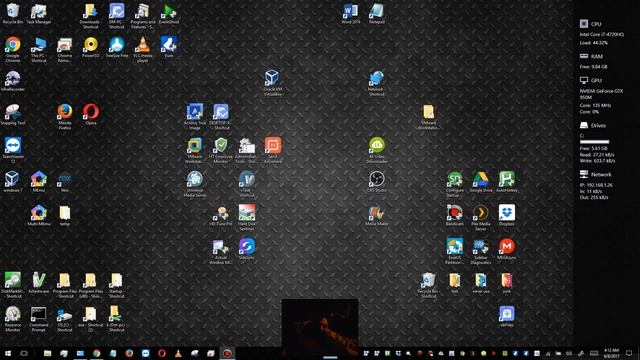Screen dimensions: 640x360
Task: Launch Google Chrome from the desktop
Action: [x=13, y=49]
